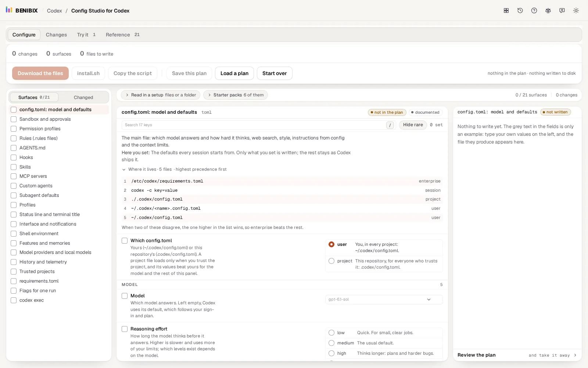Click the Start over button
The height and width of the screenshot is (368, 588).
(275, 73)
